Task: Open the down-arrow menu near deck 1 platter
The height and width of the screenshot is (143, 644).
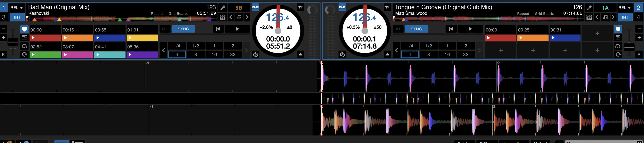Action: [x=300, y=7]
